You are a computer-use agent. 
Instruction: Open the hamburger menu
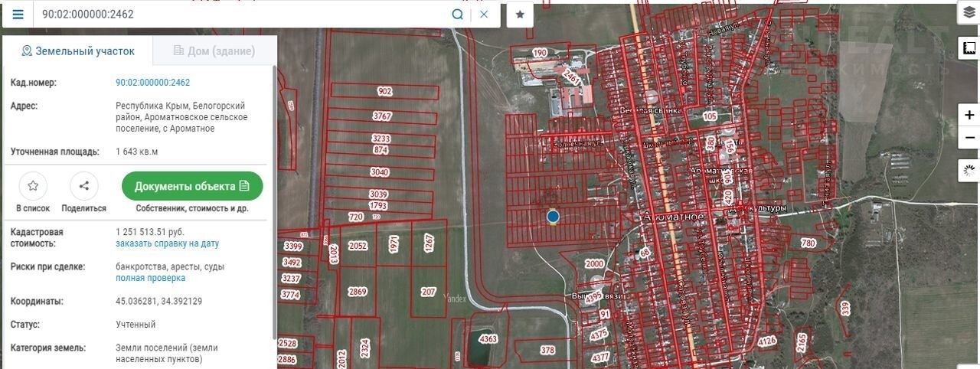pyautogui.click(x=17, y=15)
